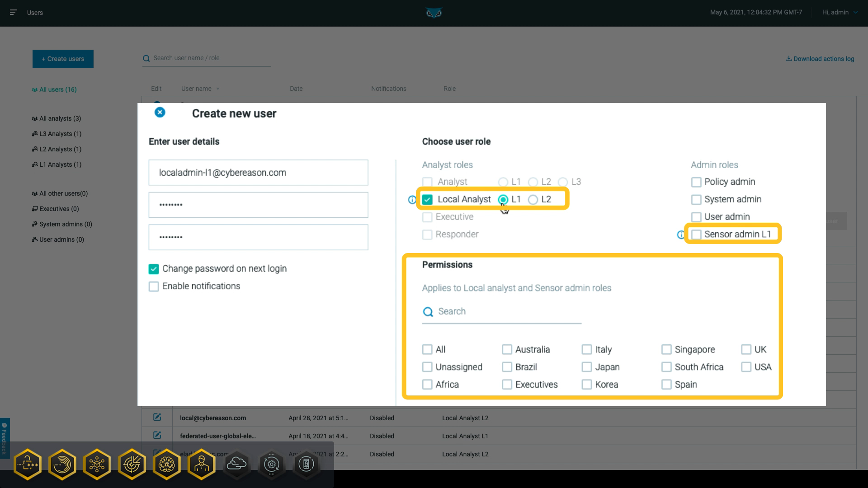The width and height of the screenshot is (868, 488).
Task: Click the edit pencil icon for local@cybereason.com
Action: click(157, 417)
